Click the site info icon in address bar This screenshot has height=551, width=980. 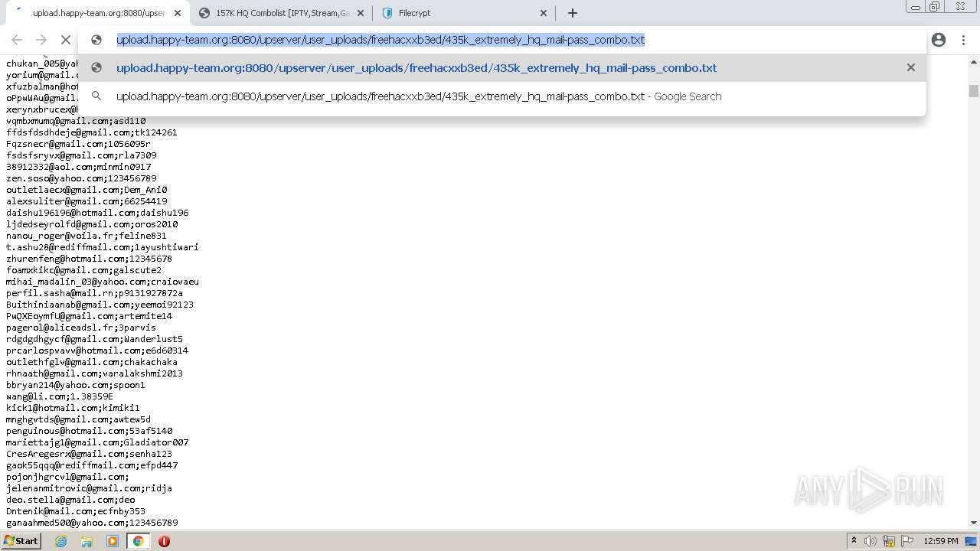click(96, 40)
